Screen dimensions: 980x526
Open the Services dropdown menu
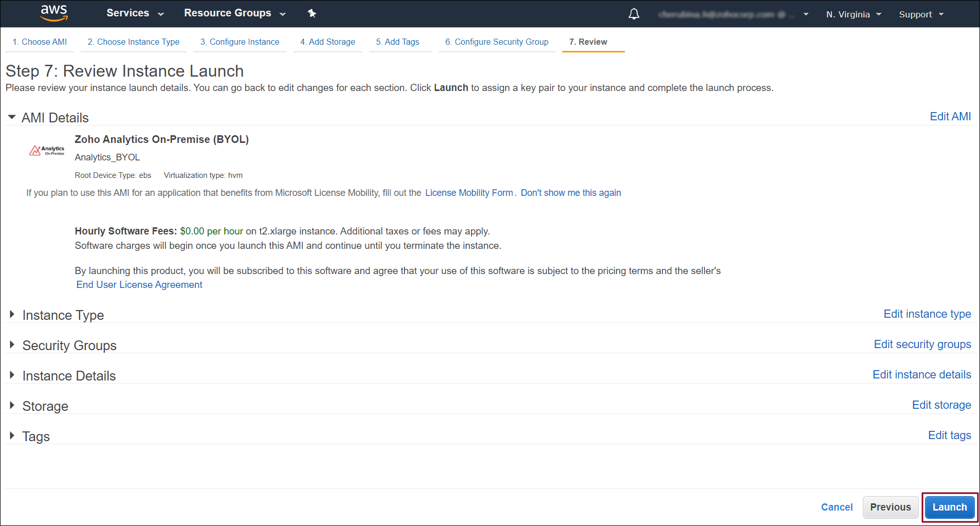click(135, 13)
